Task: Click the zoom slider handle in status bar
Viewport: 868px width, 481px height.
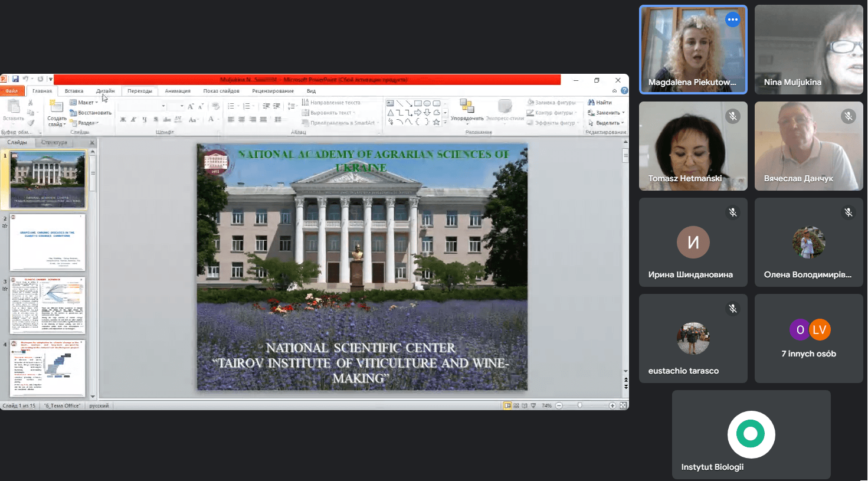Action: (x=580, y=405)
